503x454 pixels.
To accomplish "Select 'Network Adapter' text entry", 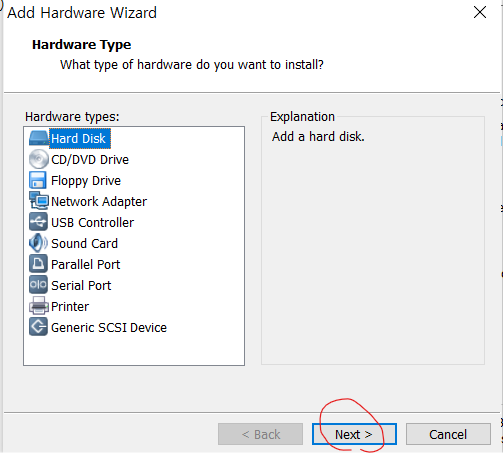I will (99, 202).
